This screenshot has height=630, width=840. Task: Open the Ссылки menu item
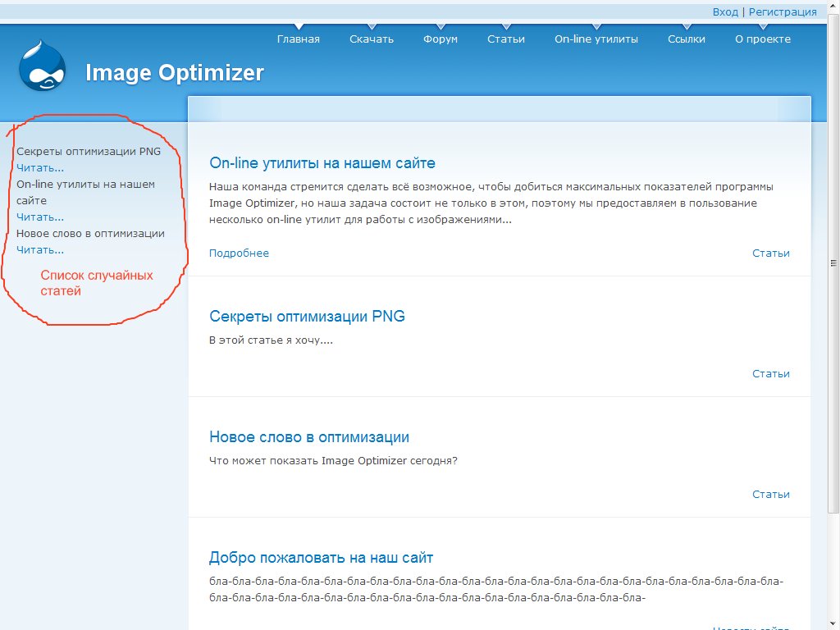[x=687, y=39]
